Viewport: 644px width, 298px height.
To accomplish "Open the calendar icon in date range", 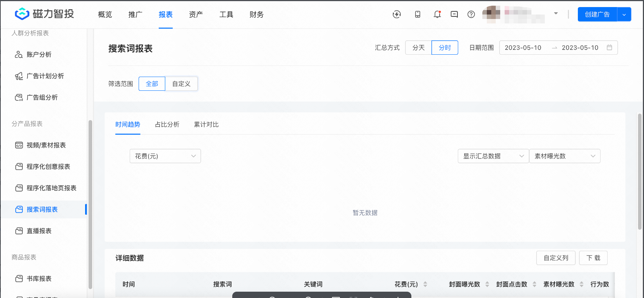I will click(x=609, y=48).
